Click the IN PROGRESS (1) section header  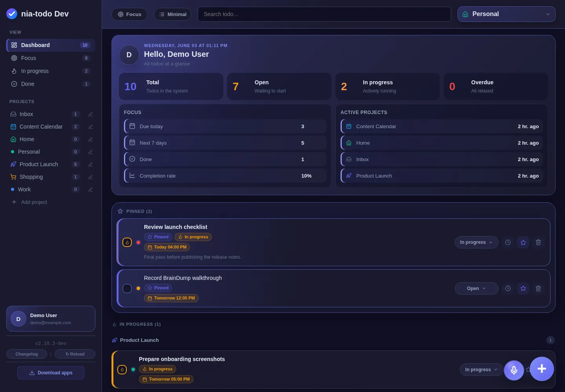coord(137,324)
